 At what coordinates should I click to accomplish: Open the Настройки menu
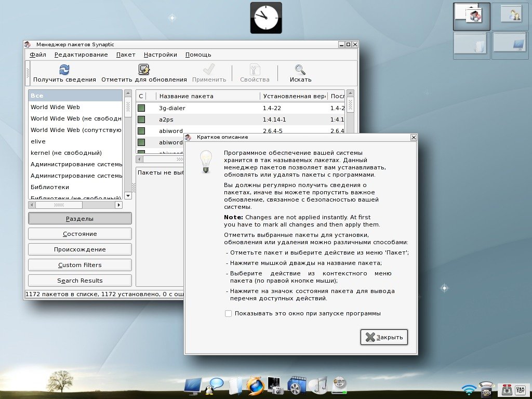click(x=160, y=55)
